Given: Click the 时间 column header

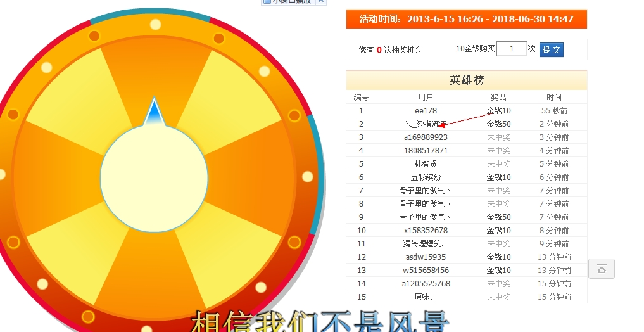Looking at the screenshot, I should [x=554, y=98].
